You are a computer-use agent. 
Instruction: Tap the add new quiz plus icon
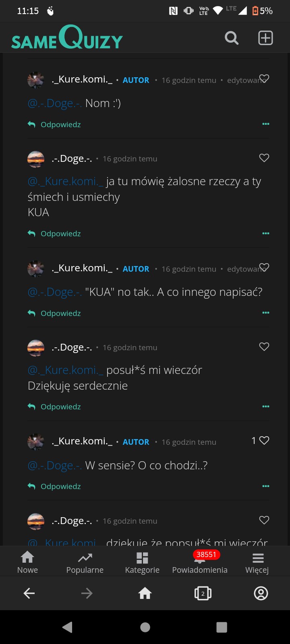[265, 38]
